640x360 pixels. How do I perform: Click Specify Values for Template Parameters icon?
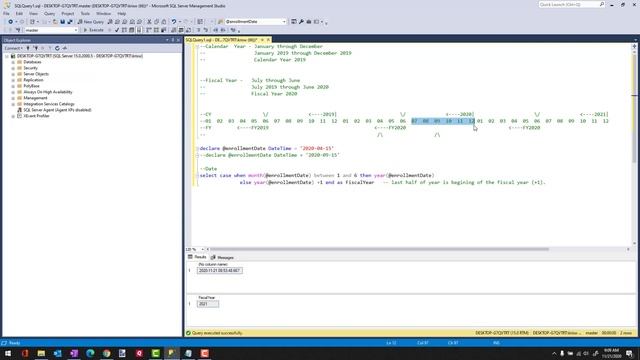tap(233, 30)
